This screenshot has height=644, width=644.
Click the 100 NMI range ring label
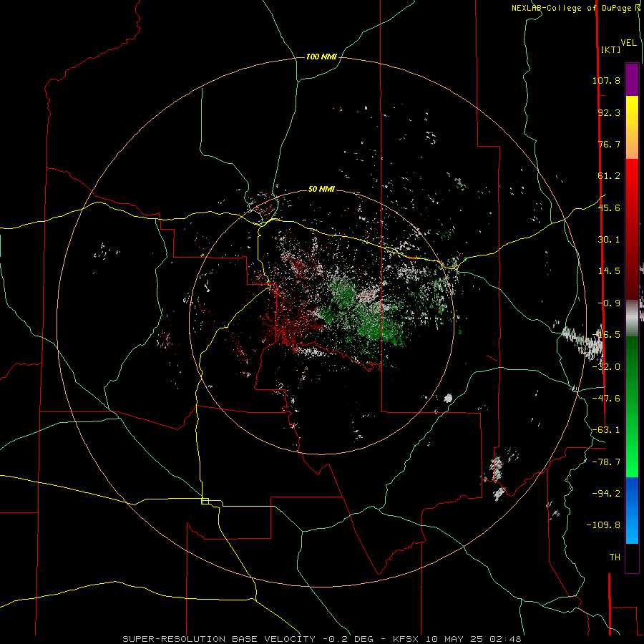[321, 57]
